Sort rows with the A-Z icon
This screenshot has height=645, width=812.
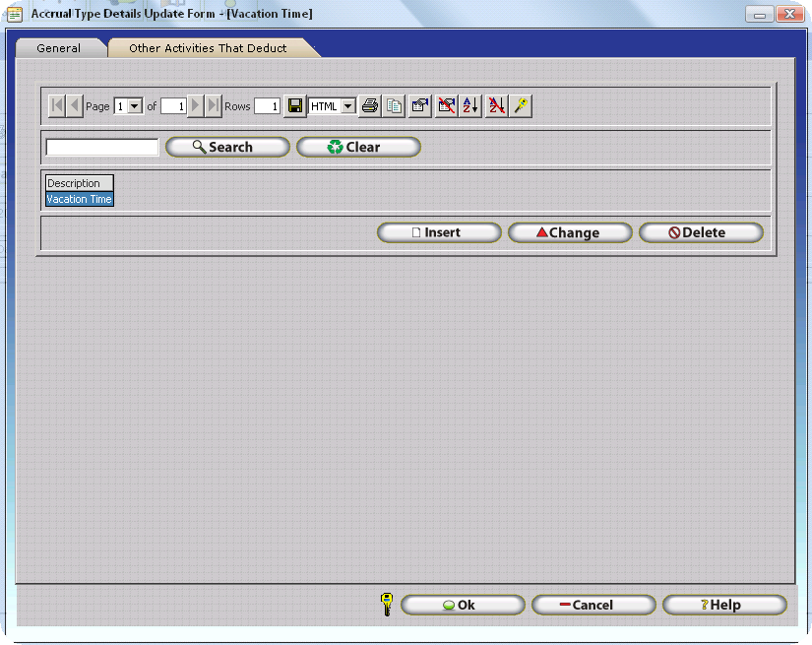click(x=471, y=106)
